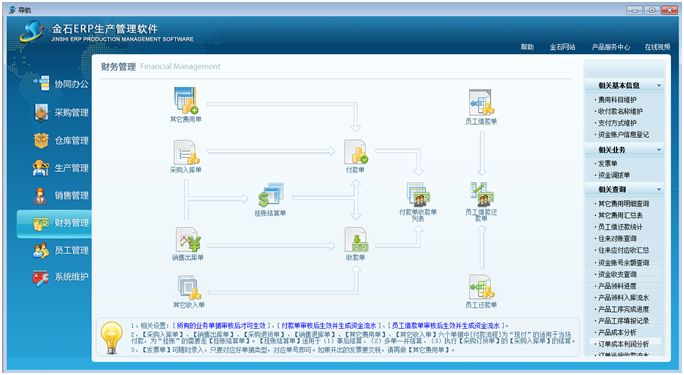The width and height of the screenshot is (684, 375).
Task: Collapse the 相关基本信息 section
Action: 659,85
